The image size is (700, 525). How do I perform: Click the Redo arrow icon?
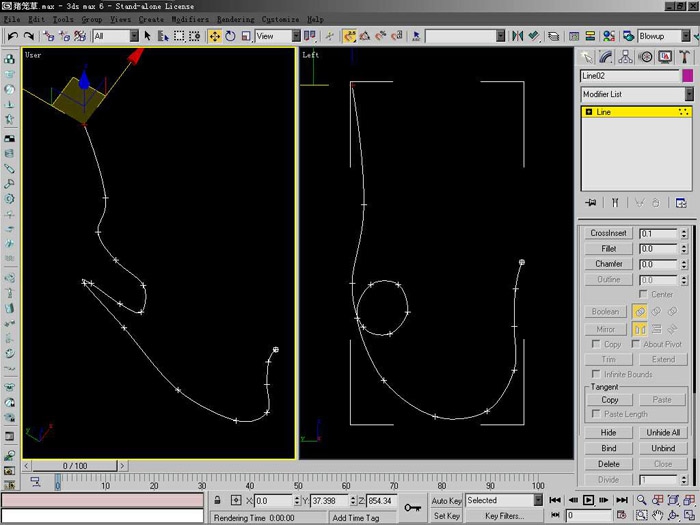[x=29, y=36]
